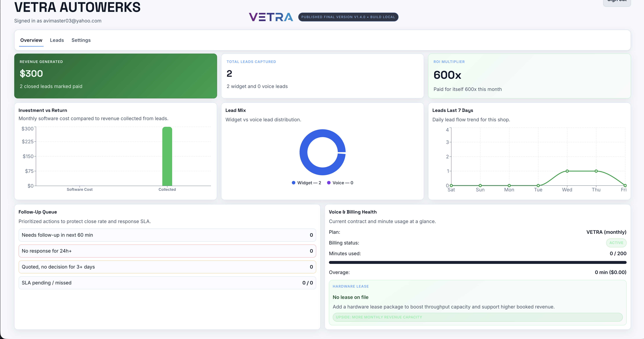Click the Voice & Billing Health heading

[x=352, y=212]
